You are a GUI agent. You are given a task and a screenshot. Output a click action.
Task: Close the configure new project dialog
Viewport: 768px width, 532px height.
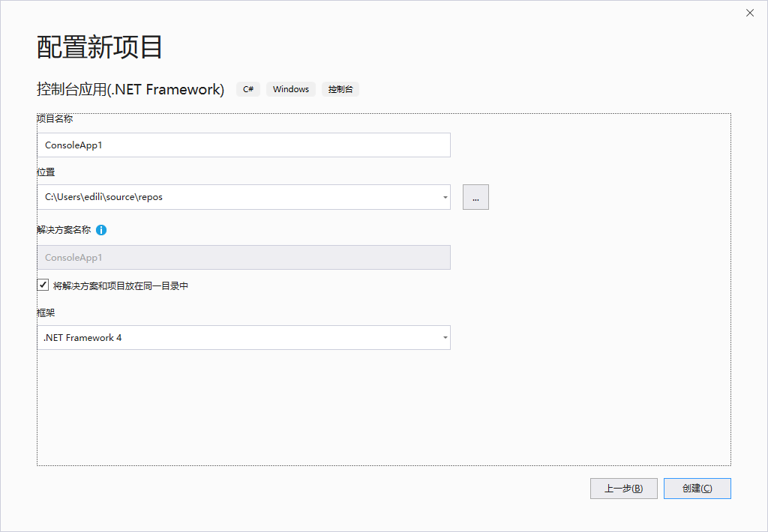(x=750, y=13)
